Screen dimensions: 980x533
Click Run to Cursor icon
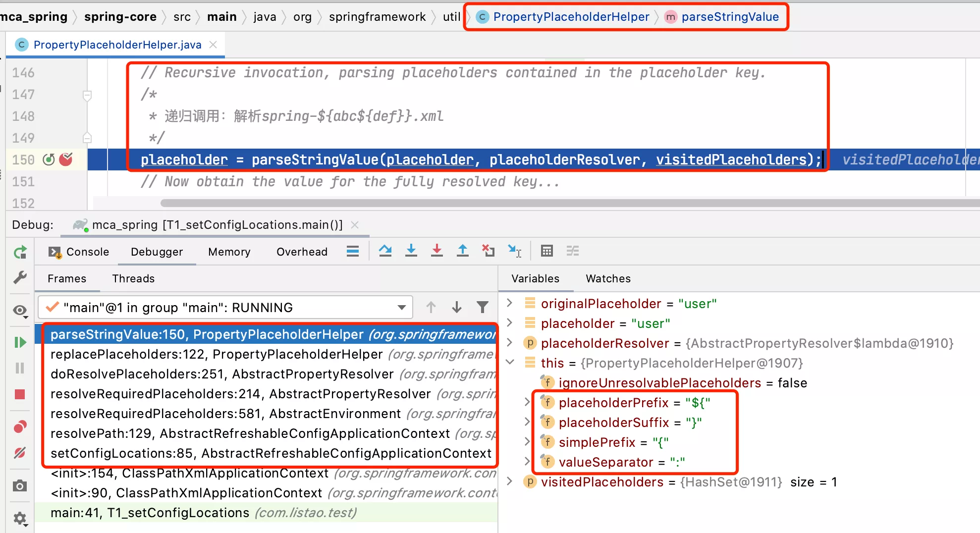coord(515,251)
